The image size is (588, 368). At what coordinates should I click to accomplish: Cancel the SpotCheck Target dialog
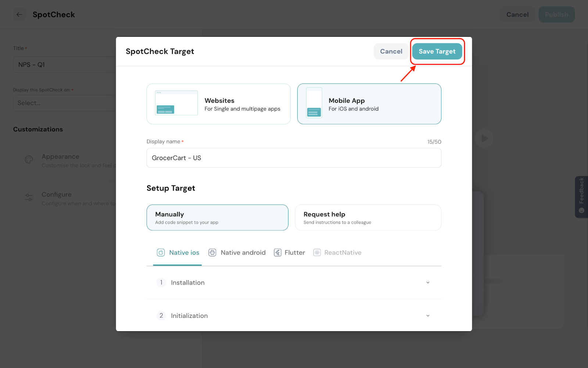pyautogui.click(x=391, y=52)
